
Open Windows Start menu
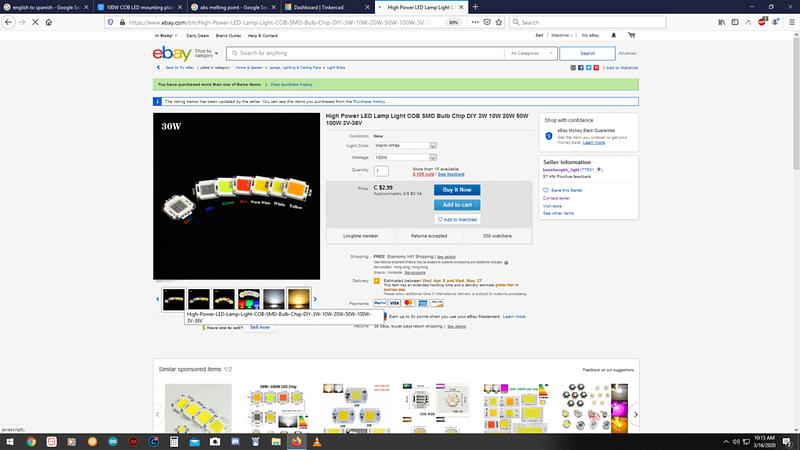coord(10,442)
